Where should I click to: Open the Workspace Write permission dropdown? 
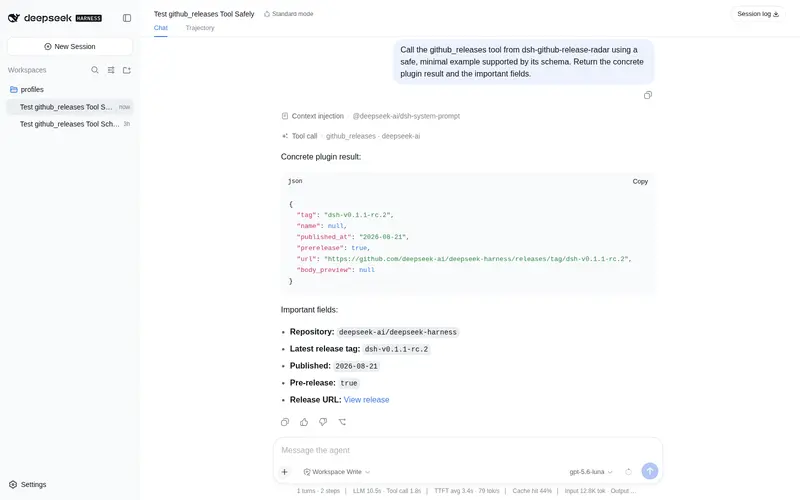[337, 472]
